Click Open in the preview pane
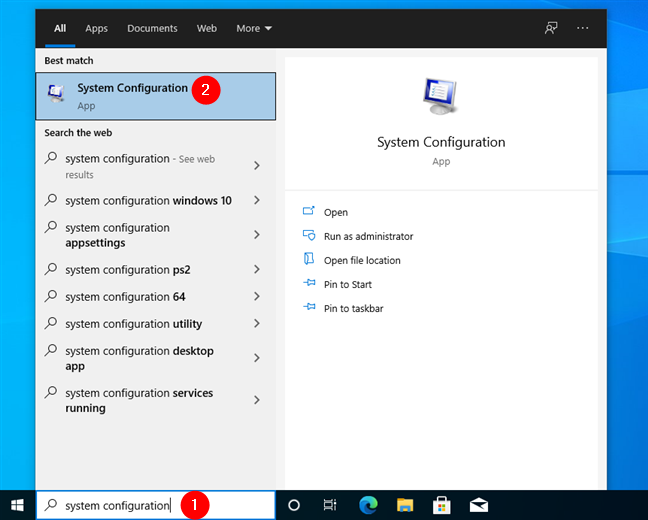 pos(336,212)
